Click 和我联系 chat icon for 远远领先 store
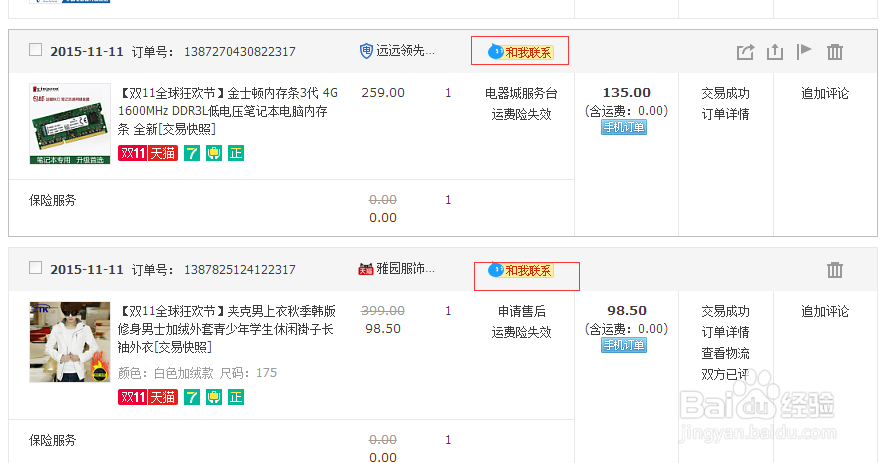The width and height of the screenshot is (886, 463). [x=520, y=52]
